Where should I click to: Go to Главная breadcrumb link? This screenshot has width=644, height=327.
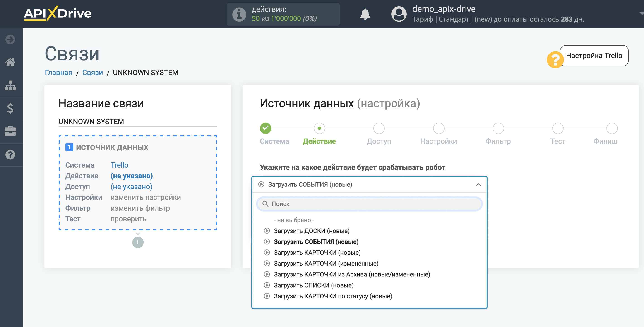pyautogui.click(x=58, y=73)
